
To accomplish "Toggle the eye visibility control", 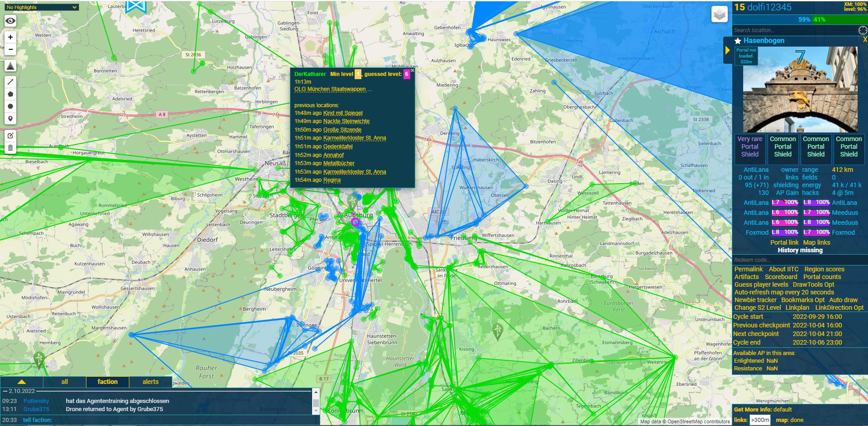I will click(x=10, y=21).
